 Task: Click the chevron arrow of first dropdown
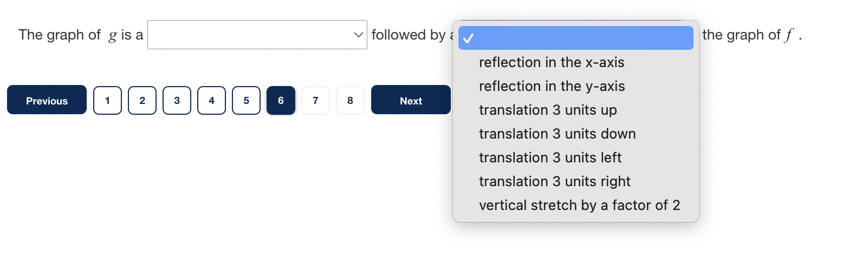(x=358, y=35)
